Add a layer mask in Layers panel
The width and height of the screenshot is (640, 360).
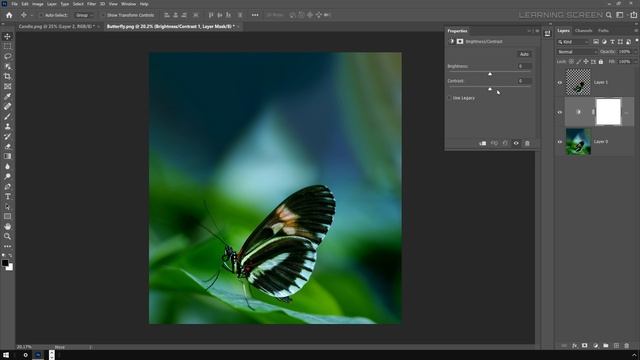[584, 345]
